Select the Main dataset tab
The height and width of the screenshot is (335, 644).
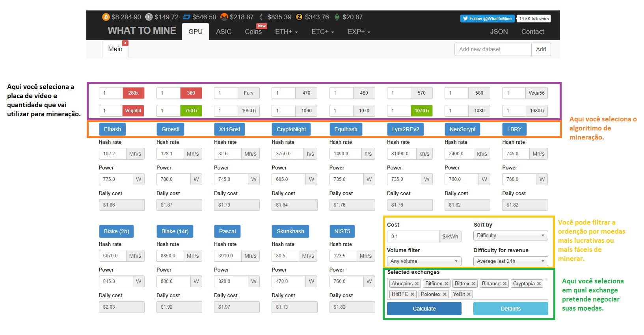coord(115,49)
